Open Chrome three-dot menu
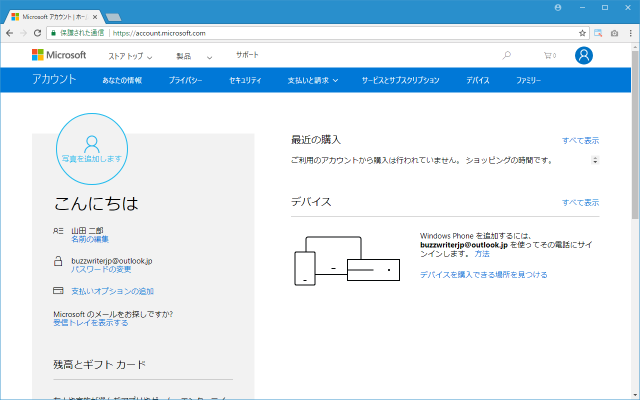Screen dimensions: 640x400 (631, 33)
